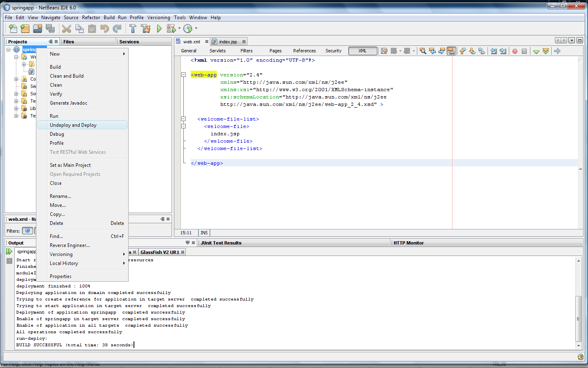Select Undeploy and Deploy from context menu
The image size is (588, 368).
[x=73, y=125]
